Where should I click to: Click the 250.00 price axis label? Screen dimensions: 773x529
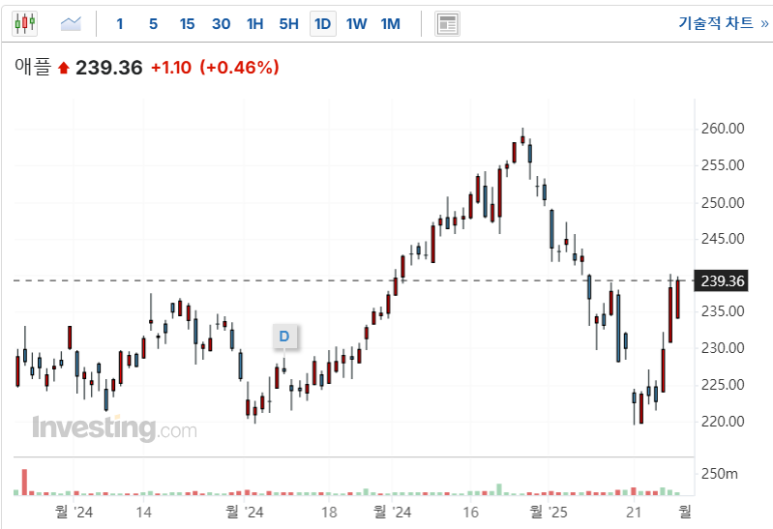[x=722, y=203]
